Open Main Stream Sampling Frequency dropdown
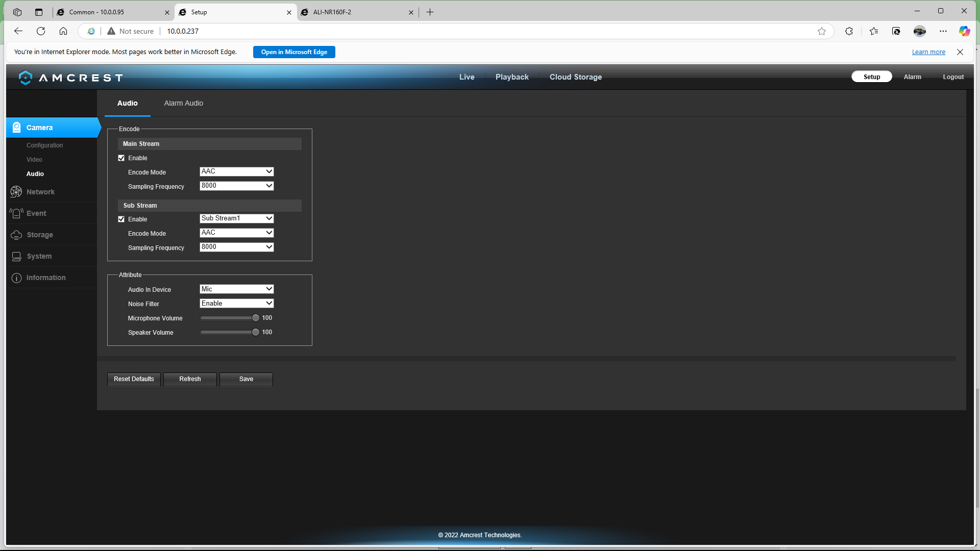 click(237, 186)
